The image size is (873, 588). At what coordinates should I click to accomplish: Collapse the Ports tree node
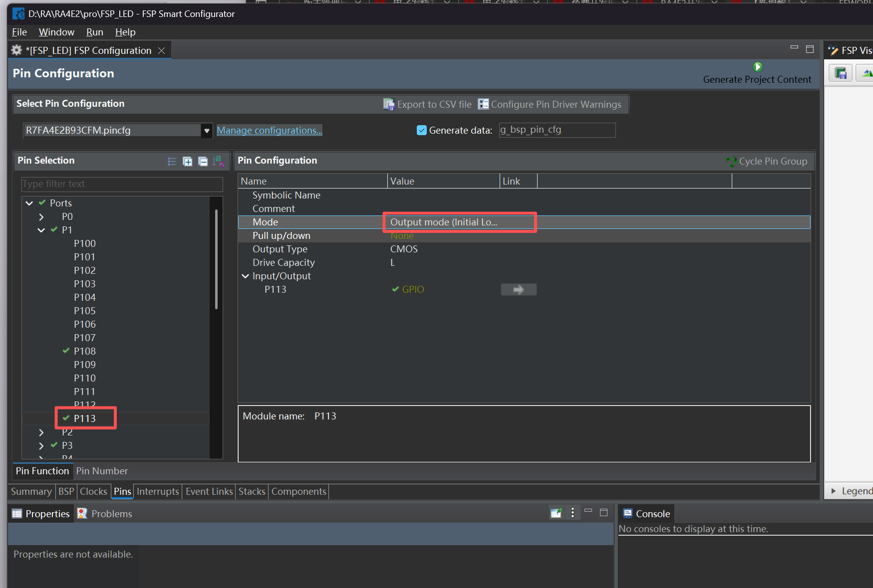coord(29,203)
